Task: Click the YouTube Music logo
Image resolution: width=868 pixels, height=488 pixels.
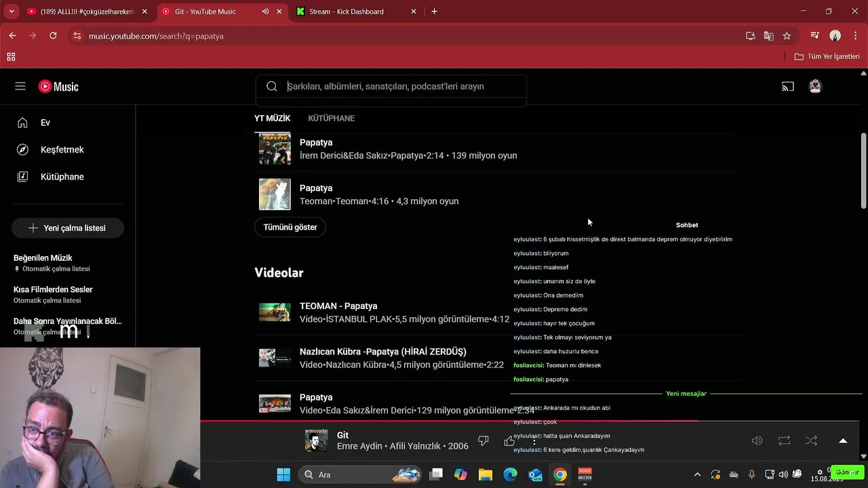Action: (x=58, y=86)
